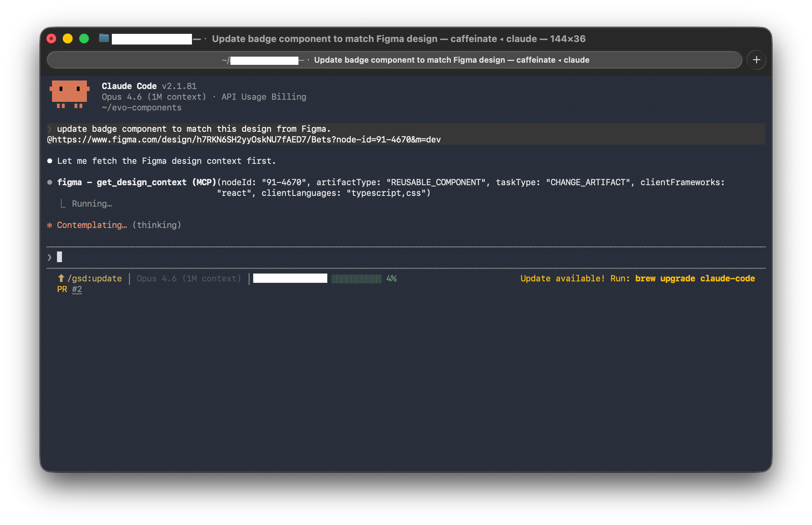Viewport: 812px width, 525px height.
Task: Click the folder proxy icon in title bar
Action: [x=104, y=38]
